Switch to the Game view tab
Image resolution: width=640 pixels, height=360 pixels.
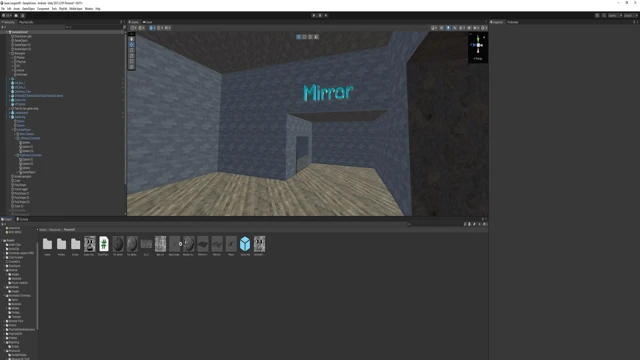tap(148, 22)
